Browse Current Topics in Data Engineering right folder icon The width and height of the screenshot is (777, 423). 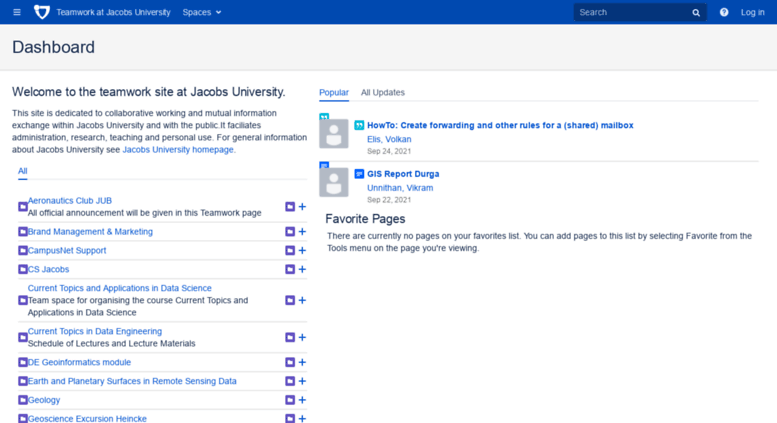(x=290, y=337)
